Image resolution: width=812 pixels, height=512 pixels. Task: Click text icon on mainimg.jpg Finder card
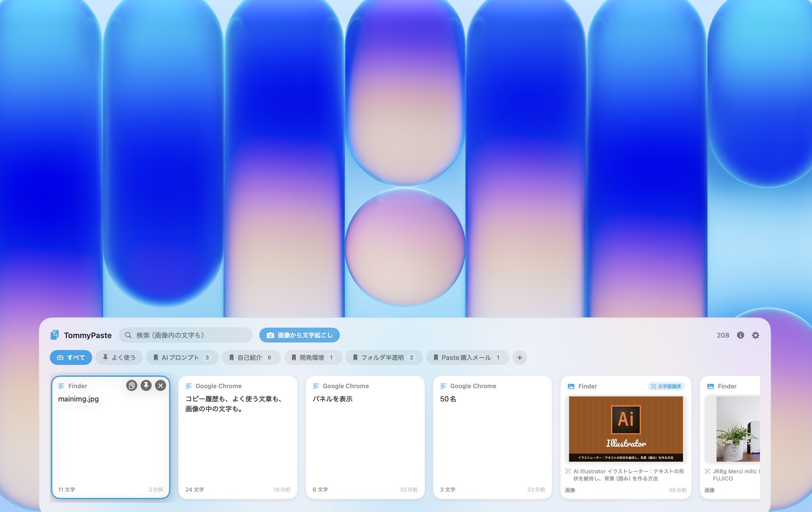click(62, 386)
